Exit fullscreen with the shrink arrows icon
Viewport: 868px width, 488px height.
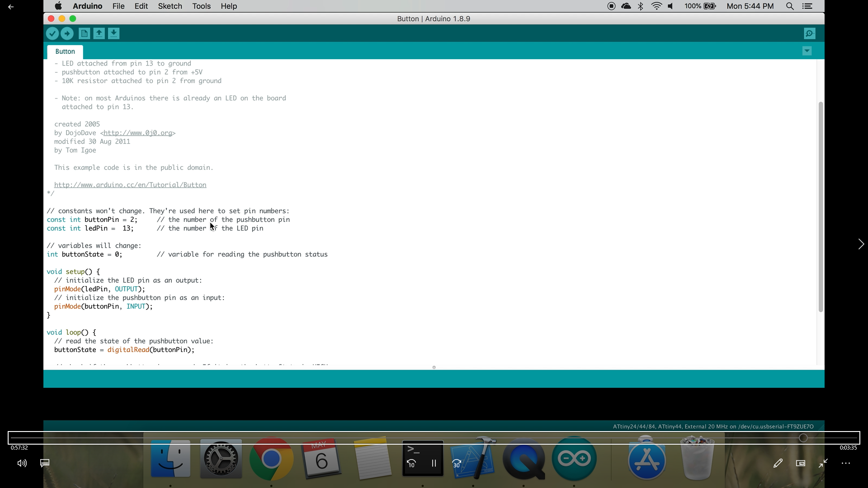[x=823, y=463]
